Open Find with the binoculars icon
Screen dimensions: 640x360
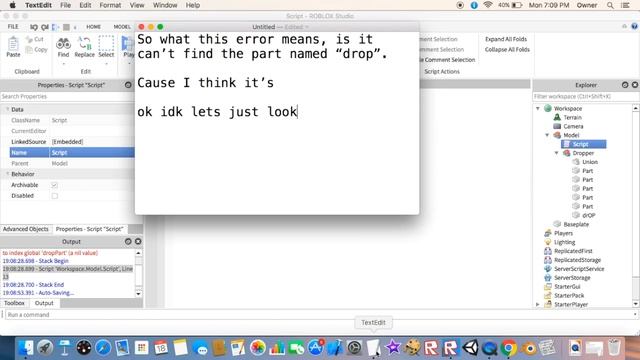63,43
